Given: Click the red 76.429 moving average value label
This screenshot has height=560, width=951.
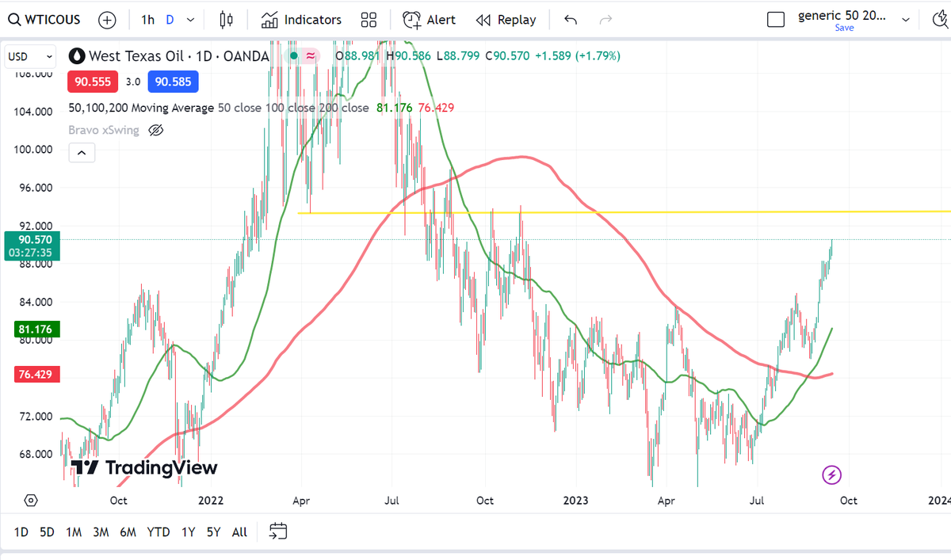Looking at the screenshot, I should (36, 374).
